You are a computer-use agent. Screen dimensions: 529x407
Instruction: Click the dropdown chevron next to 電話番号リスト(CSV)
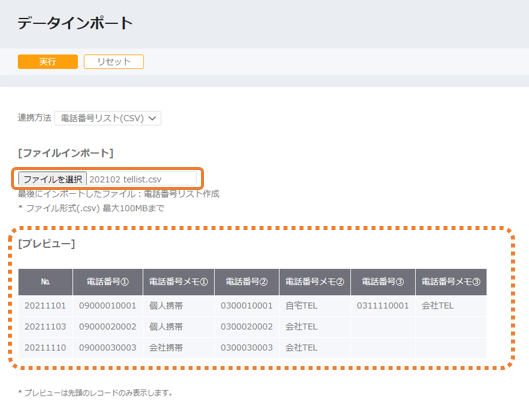[x=152, y=118]
